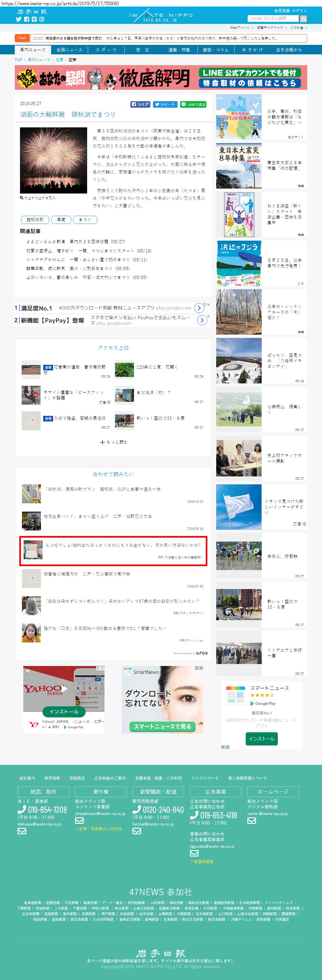Open the Webアルバム link
This screenshot has height=980, width=322.
click(x=240, y=28)
